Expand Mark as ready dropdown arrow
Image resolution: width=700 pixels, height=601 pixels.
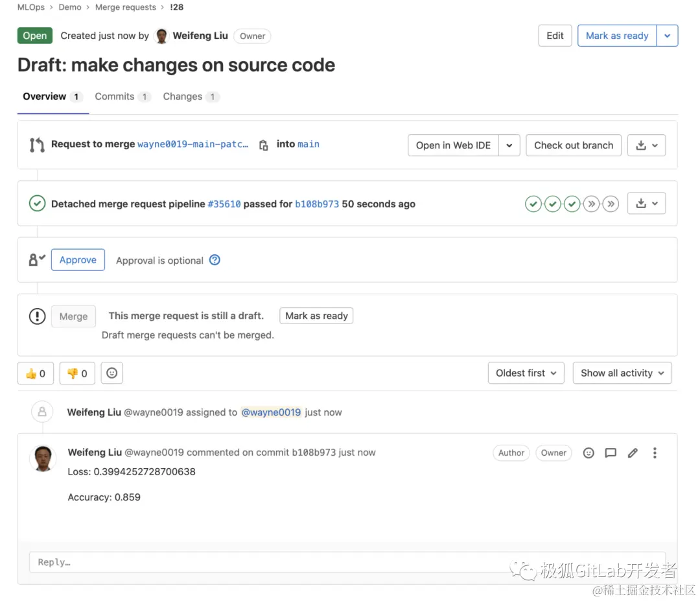667,36
